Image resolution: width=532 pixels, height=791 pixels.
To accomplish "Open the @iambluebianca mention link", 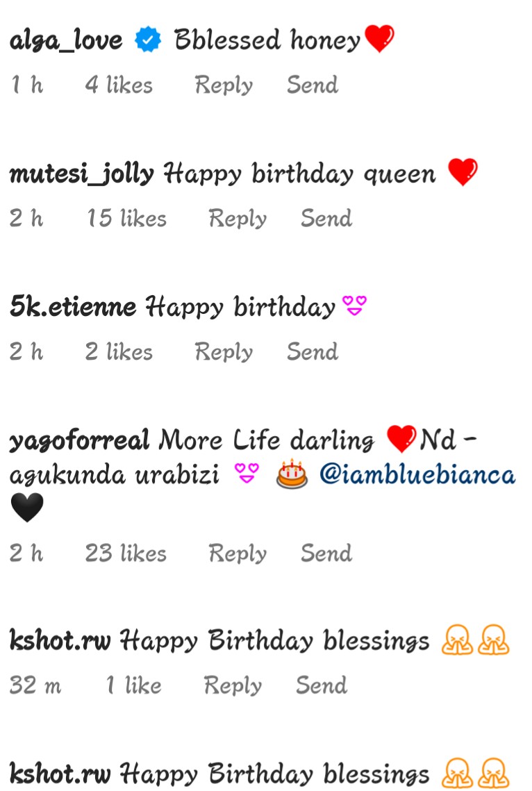I will [x=417, y=475].
